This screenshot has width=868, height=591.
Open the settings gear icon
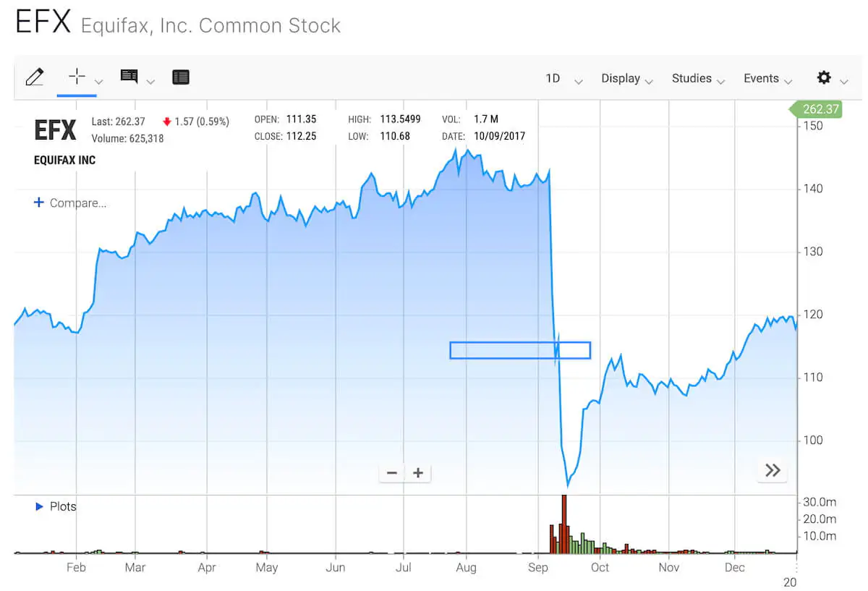tap(824, 78)
